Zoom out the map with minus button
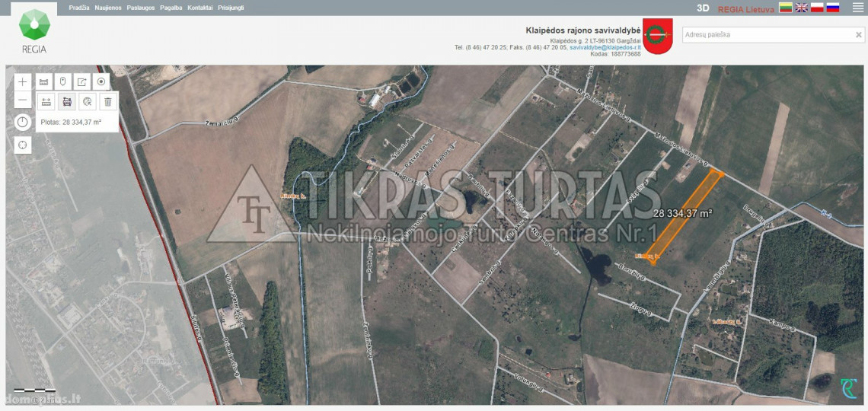This screenshot has height=411, width=868. [23, 101]
